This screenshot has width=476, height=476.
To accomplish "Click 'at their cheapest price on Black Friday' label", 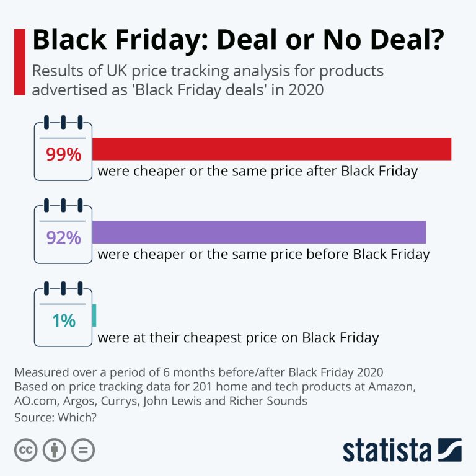I will (x=238, y=338).
